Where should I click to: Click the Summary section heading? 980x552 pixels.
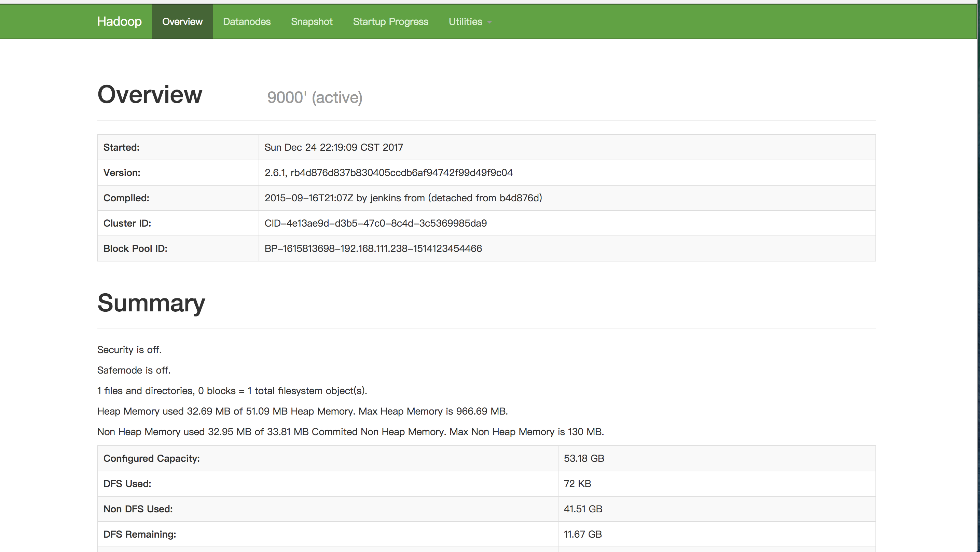pos(151,303)
